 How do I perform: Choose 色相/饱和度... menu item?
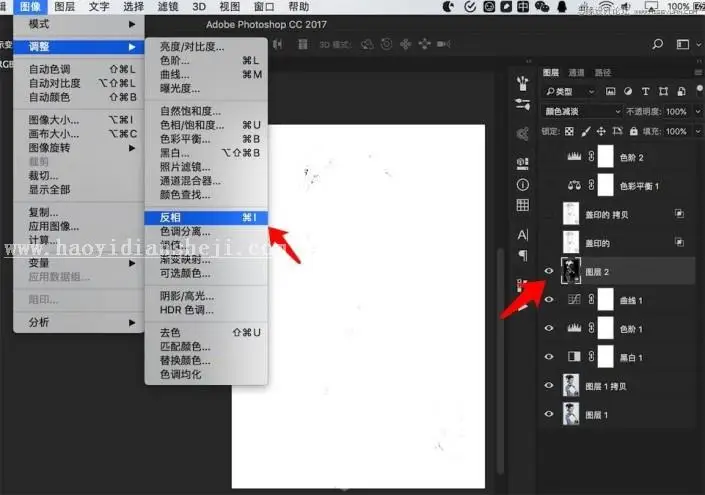[x=206, y=125]
